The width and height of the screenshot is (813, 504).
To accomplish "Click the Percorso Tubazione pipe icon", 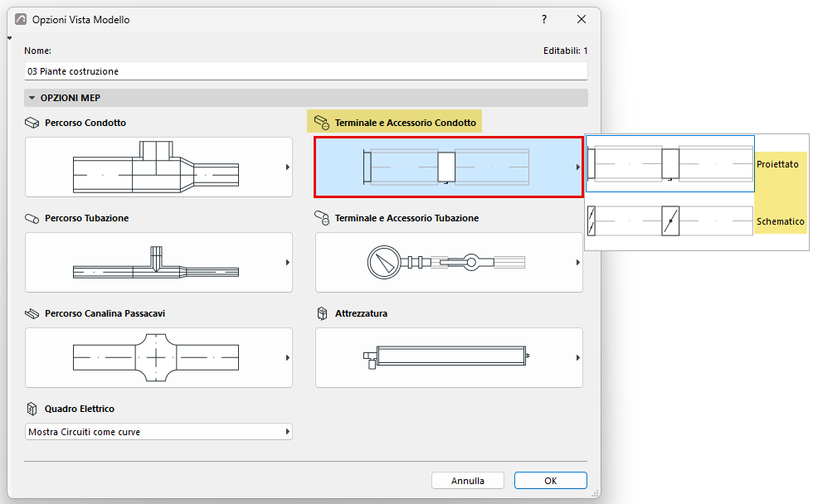I will (x=32, y=219).
